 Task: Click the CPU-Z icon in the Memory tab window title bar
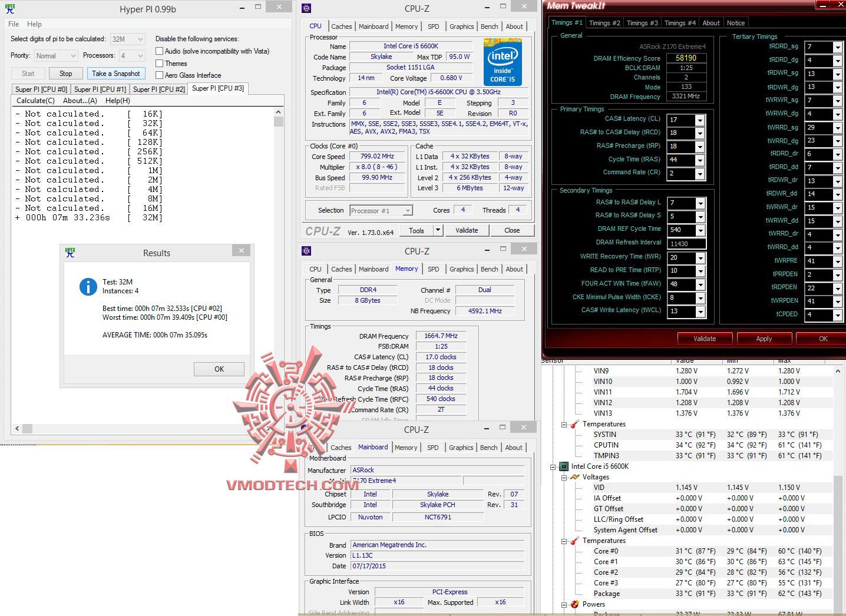point(306,251)
